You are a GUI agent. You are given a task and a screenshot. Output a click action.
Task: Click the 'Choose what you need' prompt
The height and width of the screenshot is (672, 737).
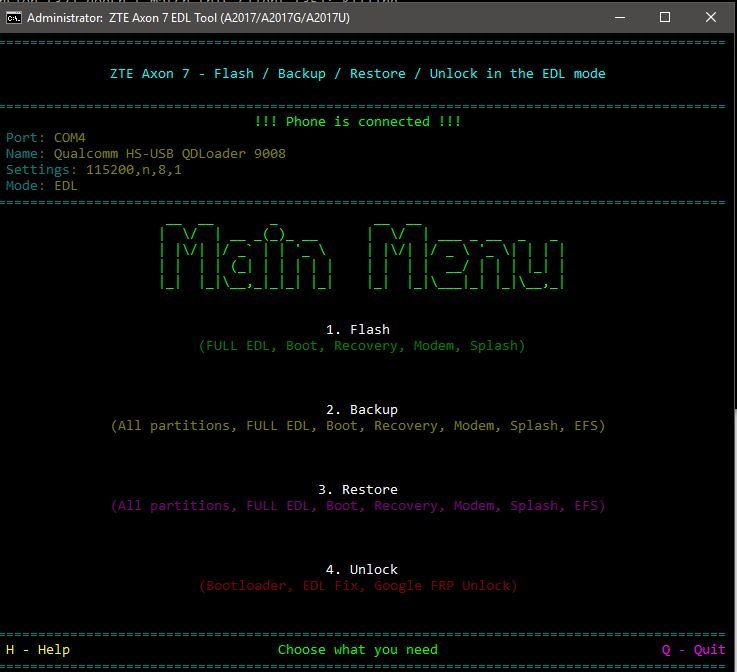[x=358, y=650]
